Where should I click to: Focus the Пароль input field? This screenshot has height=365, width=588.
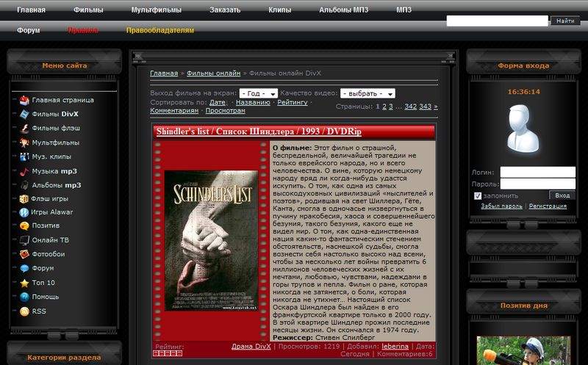click(x=538, y=184)
